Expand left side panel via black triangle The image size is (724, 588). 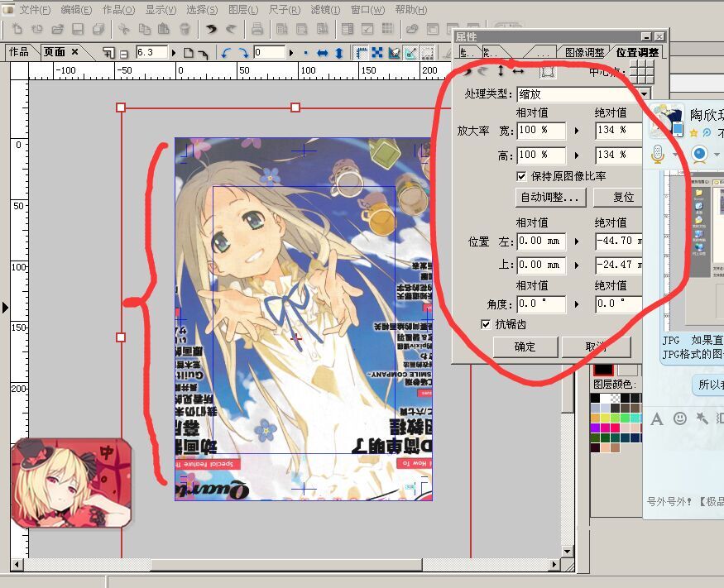(x=5, y=307)
